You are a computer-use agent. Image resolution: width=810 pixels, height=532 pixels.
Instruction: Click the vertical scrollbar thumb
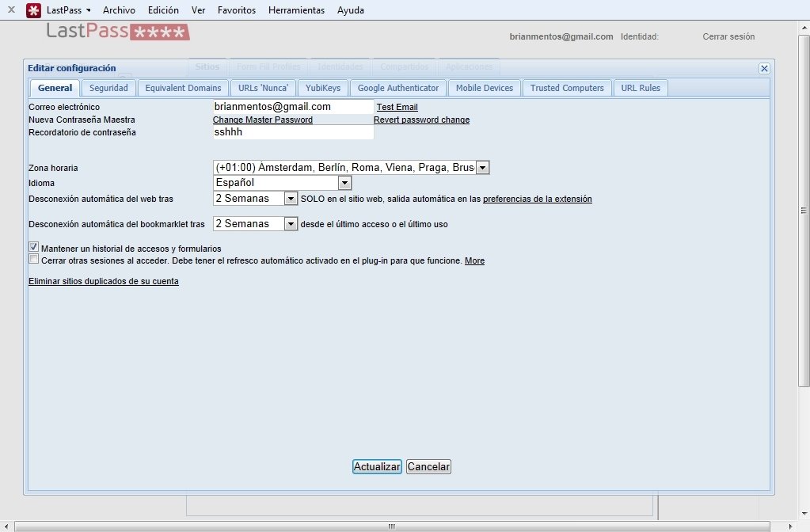pyautogui.click(x=804, y=211)
